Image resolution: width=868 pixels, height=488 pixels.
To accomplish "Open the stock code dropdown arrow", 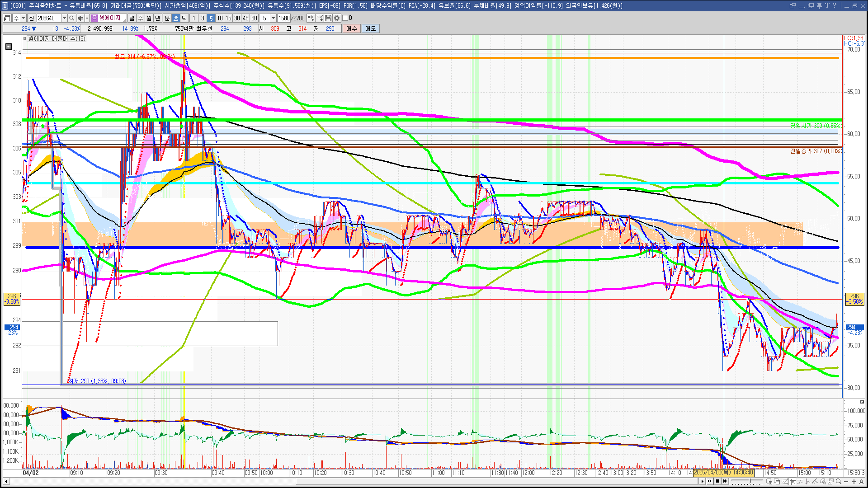I will (x=64, y=18).
